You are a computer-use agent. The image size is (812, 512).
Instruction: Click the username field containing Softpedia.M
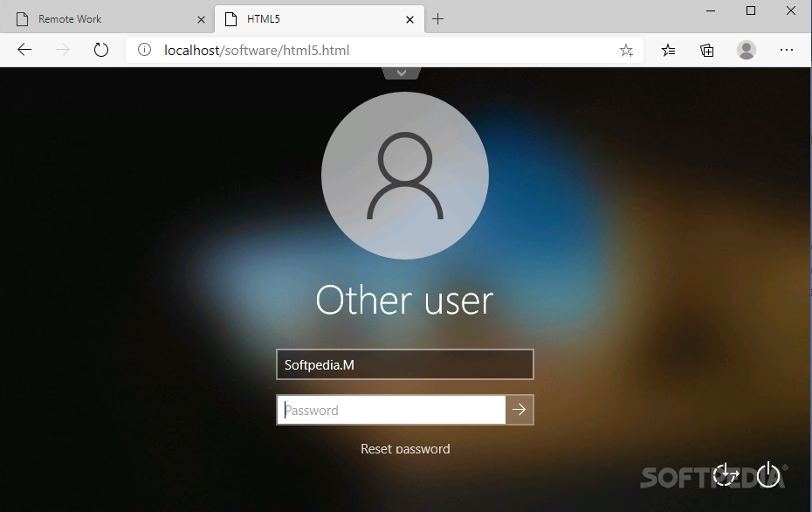405,365
